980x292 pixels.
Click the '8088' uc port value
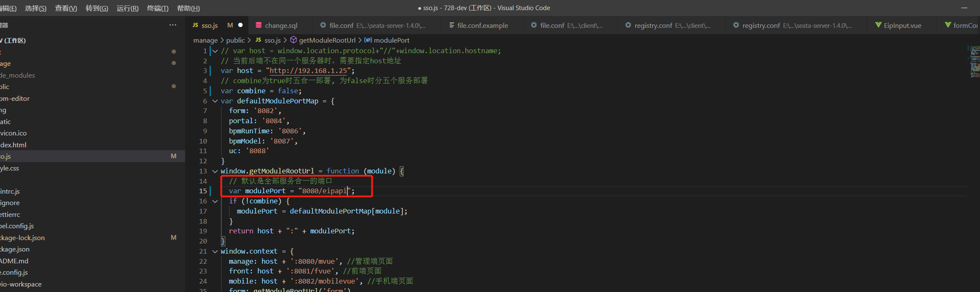point(257,151)
